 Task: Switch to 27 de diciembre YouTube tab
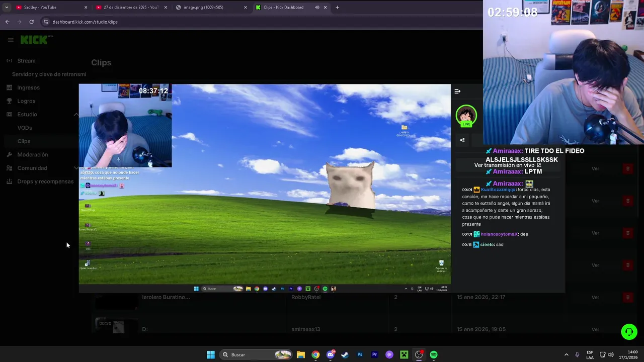tap(131, 8)
